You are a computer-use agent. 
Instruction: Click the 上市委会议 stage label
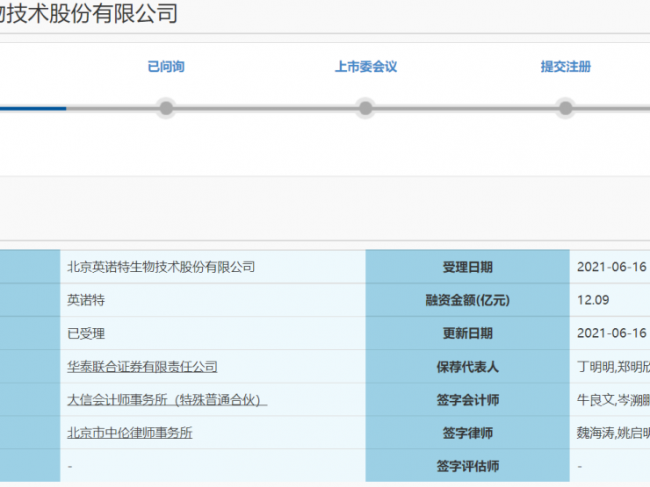(x=366, y=67)
